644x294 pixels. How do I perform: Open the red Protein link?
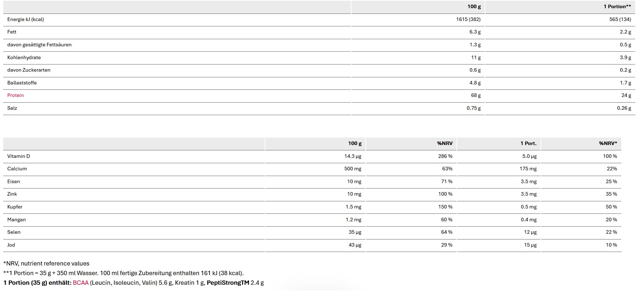pos(16,96)
